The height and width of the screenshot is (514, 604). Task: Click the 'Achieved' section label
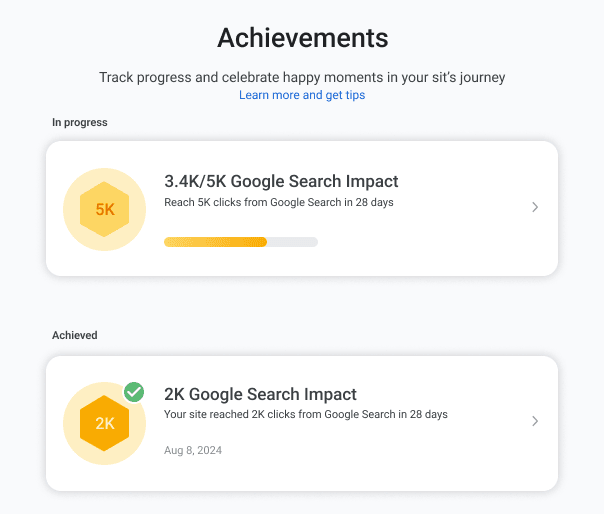tap(75, 335)
